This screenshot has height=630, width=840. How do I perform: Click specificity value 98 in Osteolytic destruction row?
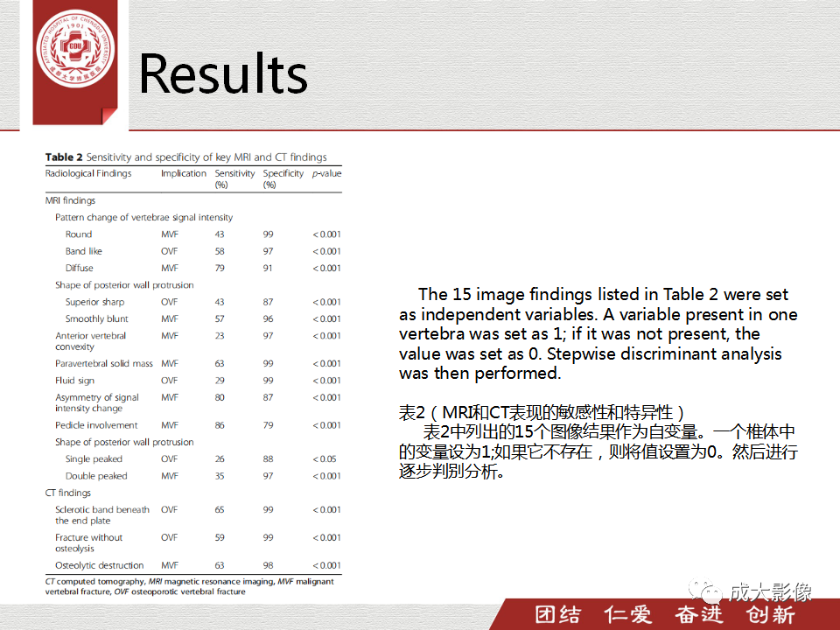tap(268, 565)
